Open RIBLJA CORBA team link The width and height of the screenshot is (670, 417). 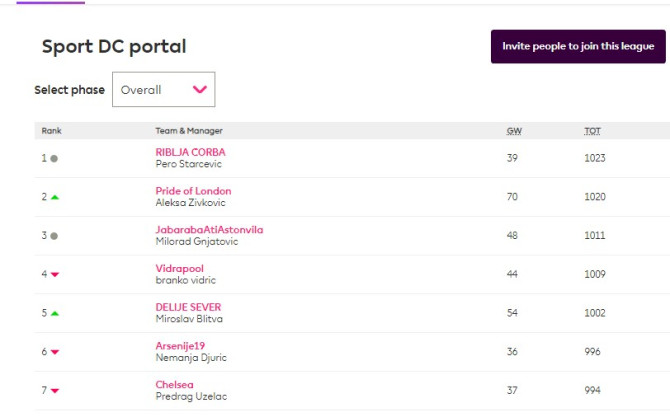pos(190,152)
